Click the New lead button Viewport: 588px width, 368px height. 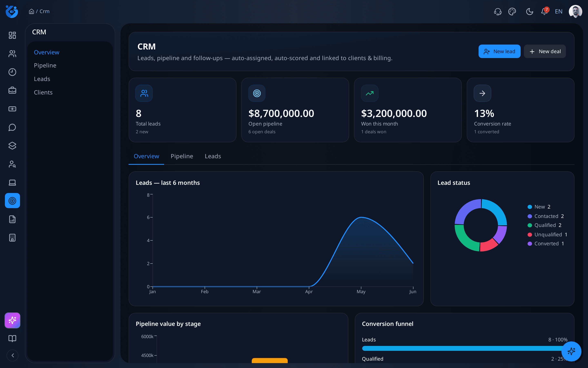499,51
